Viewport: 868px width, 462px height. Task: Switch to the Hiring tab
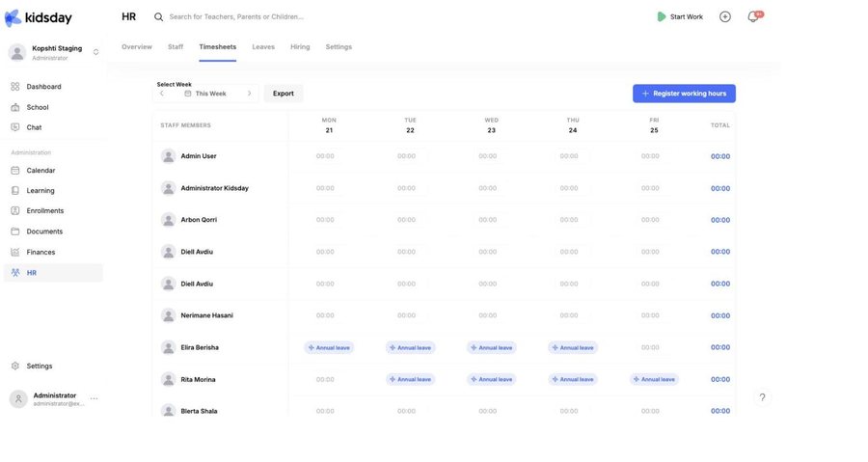point(300,47)
